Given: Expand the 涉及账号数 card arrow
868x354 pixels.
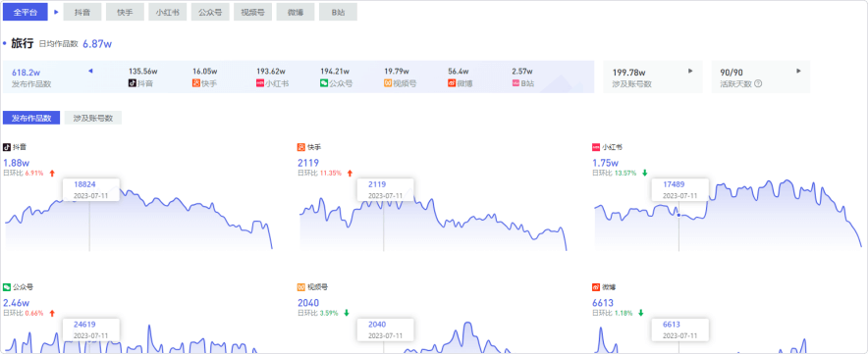Looking at the screenshot, I should point(690,71).
